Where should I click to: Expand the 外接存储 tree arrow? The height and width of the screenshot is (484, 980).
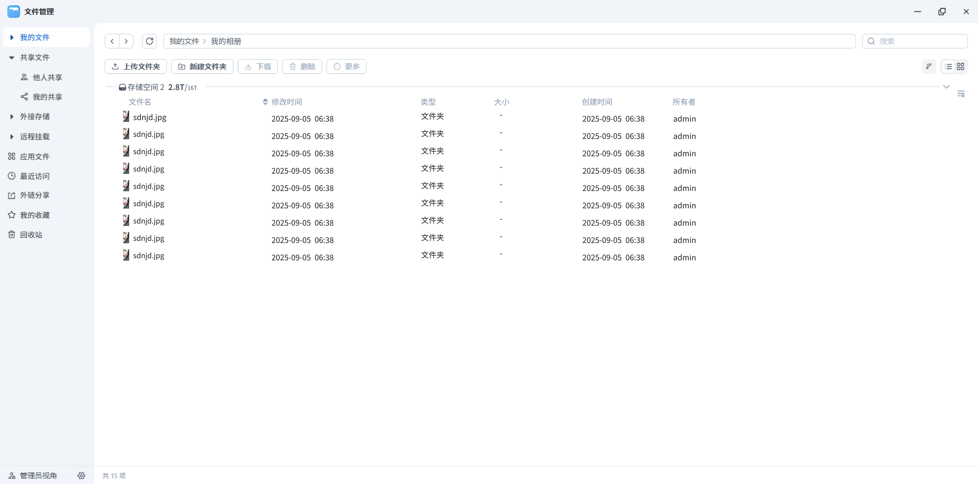12,117
